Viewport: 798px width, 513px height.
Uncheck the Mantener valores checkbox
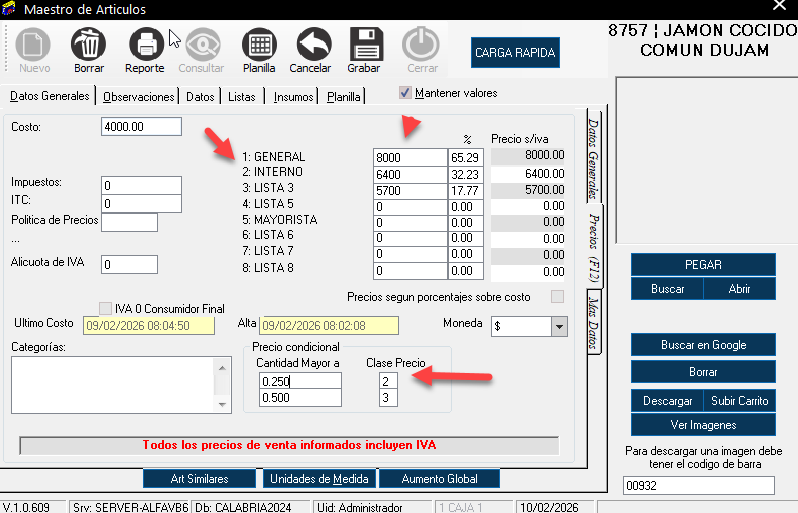coord(405,93)
